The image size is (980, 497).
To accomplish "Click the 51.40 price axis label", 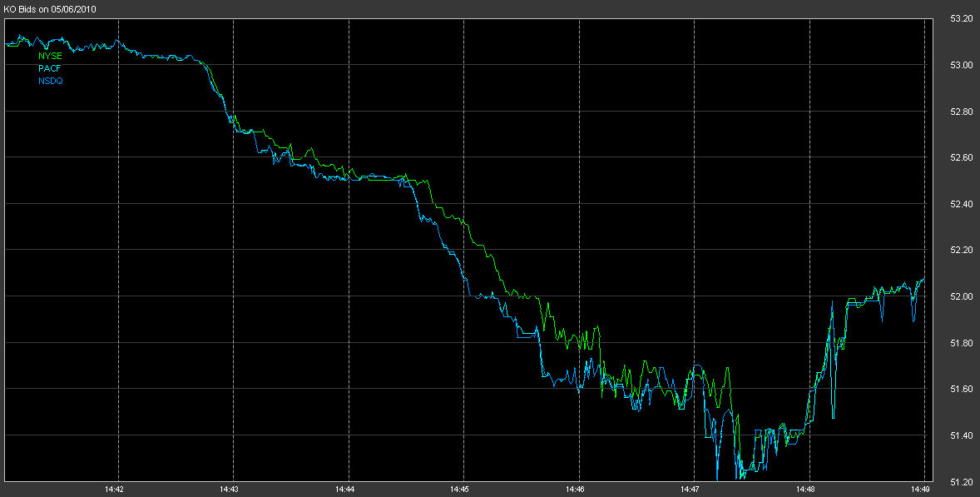I will tap(961, 435).
